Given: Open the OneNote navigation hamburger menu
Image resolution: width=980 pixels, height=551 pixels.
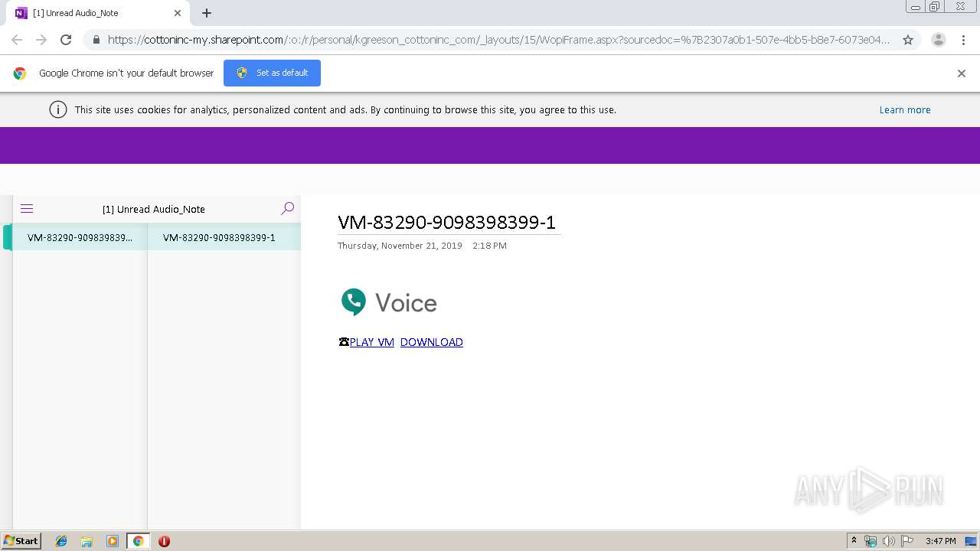Looking at the screenshot, I should (27, 209).
